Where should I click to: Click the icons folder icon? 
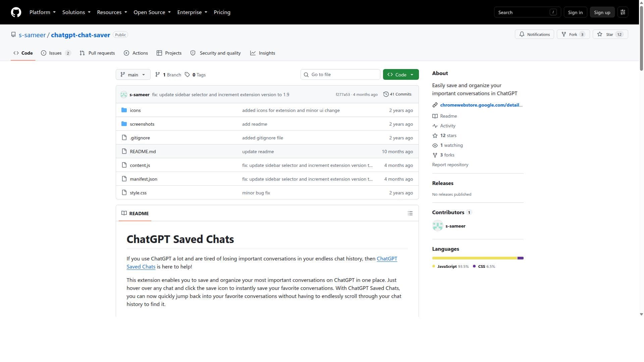point(124,110)
